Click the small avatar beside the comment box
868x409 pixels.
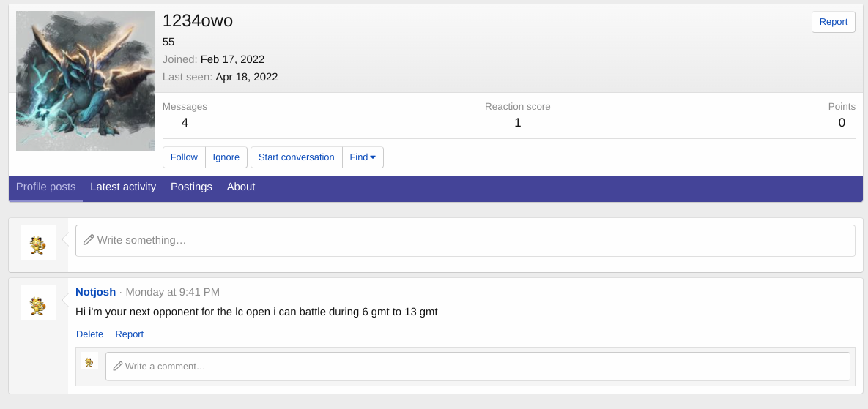[x=89, y=361]
